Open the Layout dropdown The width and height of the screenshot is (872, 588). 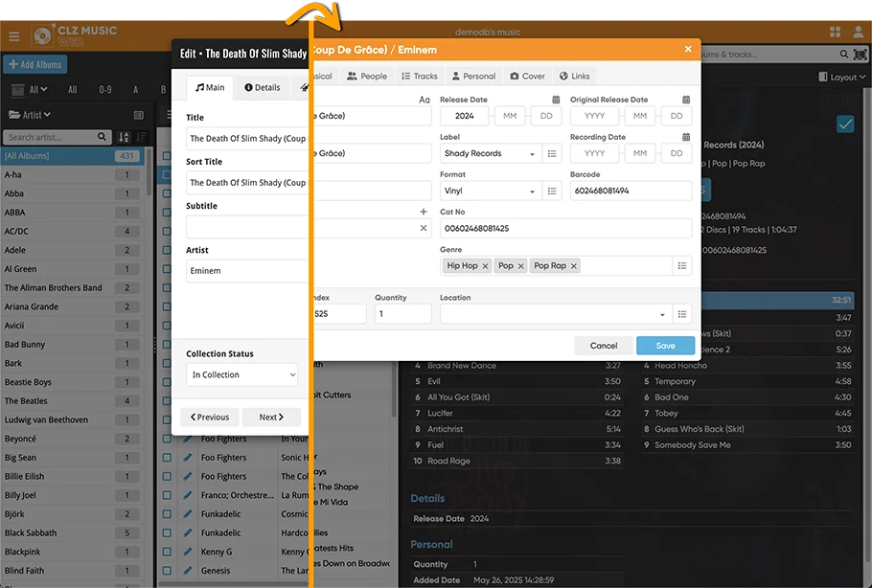[x=842, y=77]
